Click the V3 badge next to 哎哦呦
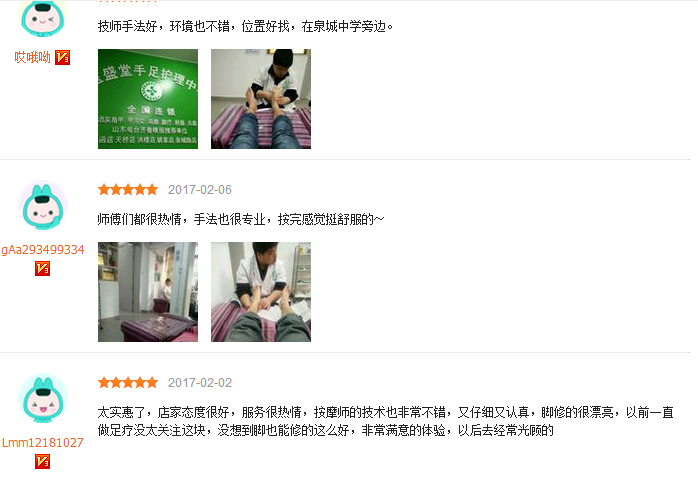This screenshot has width=698, height=478. (x=62, y=57)
